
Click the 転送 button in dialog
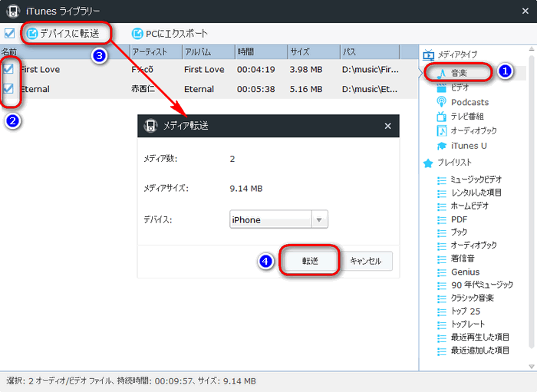pyautogui.click(x=310, y=261)
